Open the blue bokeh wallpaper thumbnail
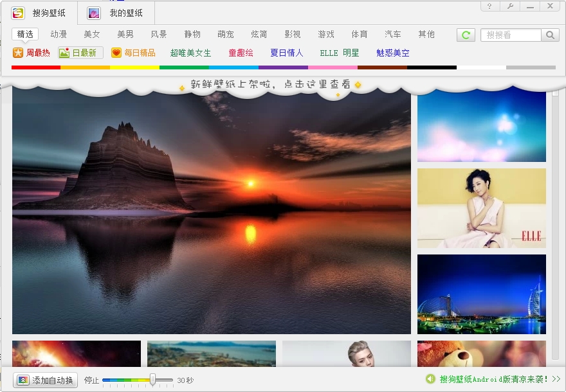The width and height of the screenshot is (566, 392). (x=482, y=125)
